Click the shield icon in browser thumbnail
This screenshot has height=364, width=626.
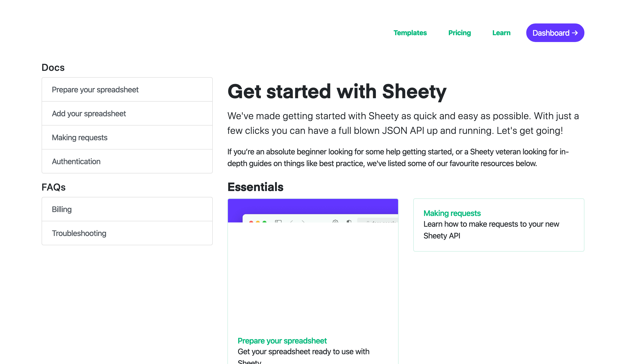pos(349,221)
